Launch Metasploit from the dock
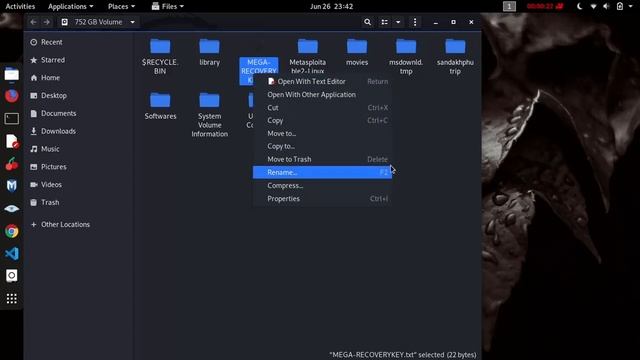The image size is (640, 360). point(11,186)
